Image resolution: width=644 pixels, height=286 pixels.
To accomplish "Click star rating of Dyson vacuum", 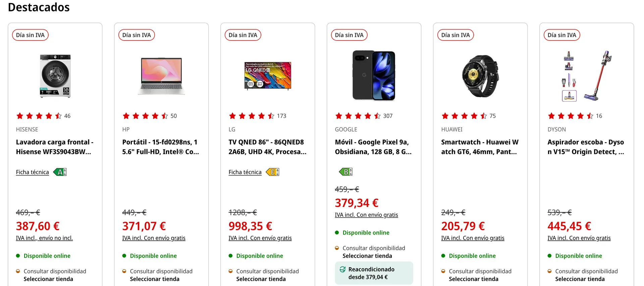I will [571, 116].
